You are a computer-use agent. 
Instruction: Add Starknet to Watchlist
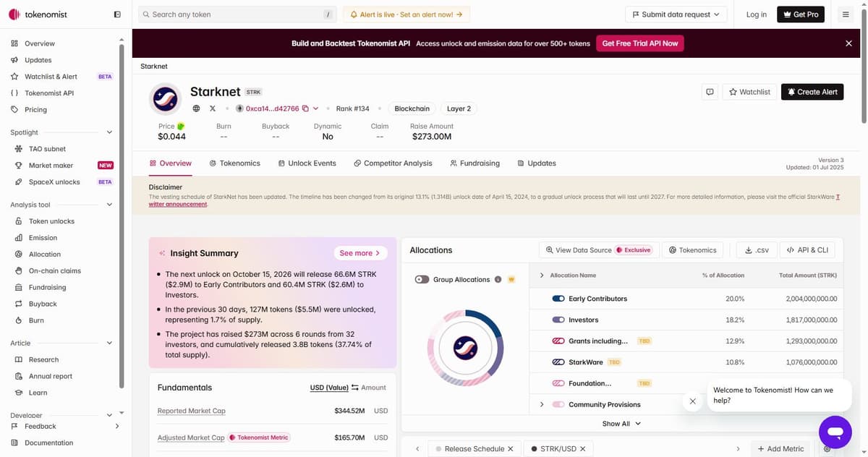tap(749, 92)
